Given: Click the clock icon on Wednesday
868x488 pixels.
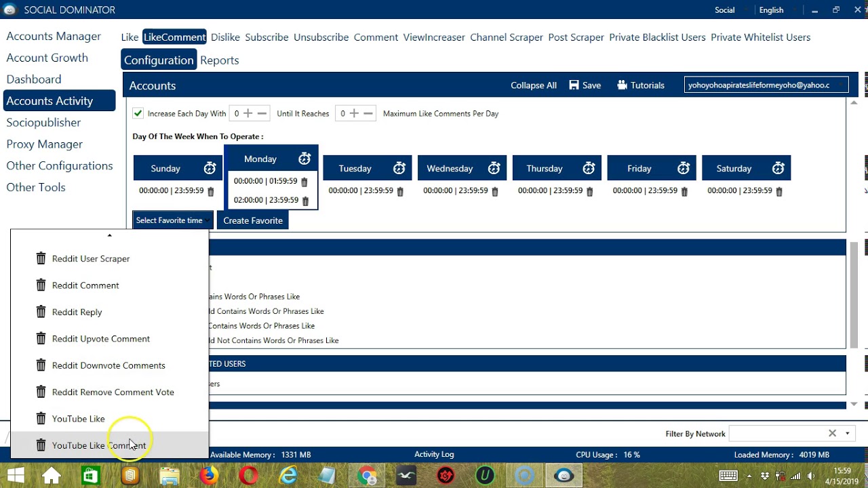Looking at the screenshot, I should (x=494, y=168).
